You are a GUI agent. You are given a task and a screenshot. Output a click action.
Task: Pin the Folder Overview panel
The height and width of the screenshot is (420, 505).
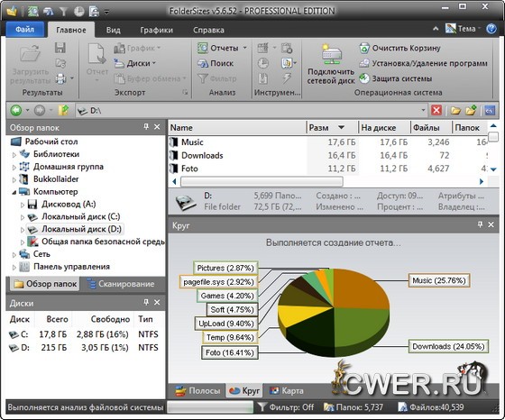pos(146,127)
